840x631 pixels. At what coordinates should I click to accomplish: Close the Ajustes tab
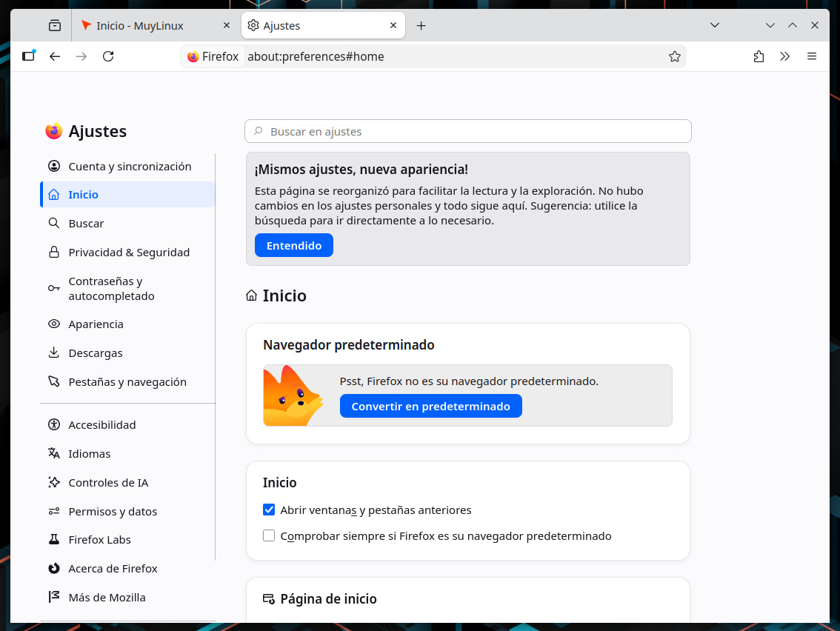(393, 25)
